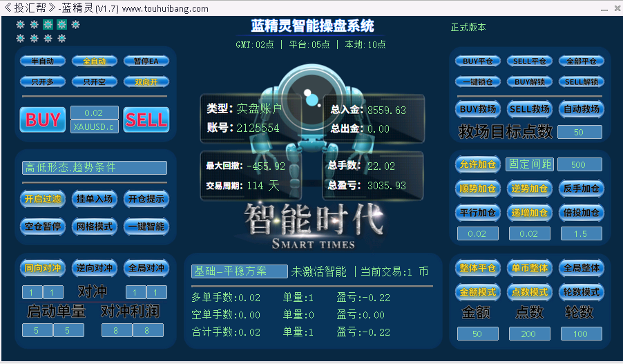The width and height of the screenshot is (623, 364).
Task: Toggle 自动救场 auto rescue
Action: pyautogui.click(x=582, y=109)
